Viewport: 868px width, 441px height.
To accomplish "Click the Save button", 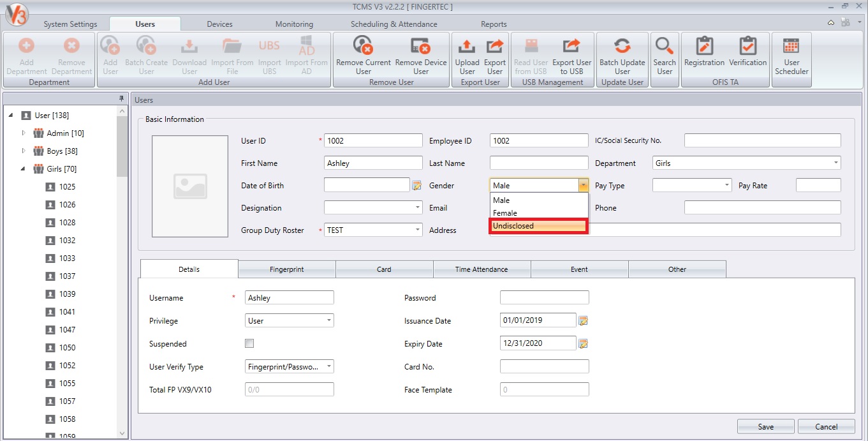I will tap(766, 427).
